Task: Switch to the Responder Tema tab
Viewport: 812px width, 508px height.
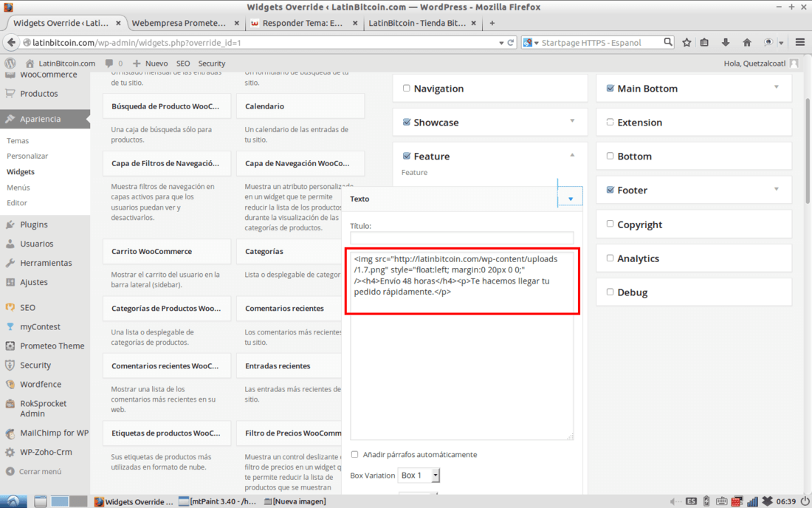Action: click(303, 23)
